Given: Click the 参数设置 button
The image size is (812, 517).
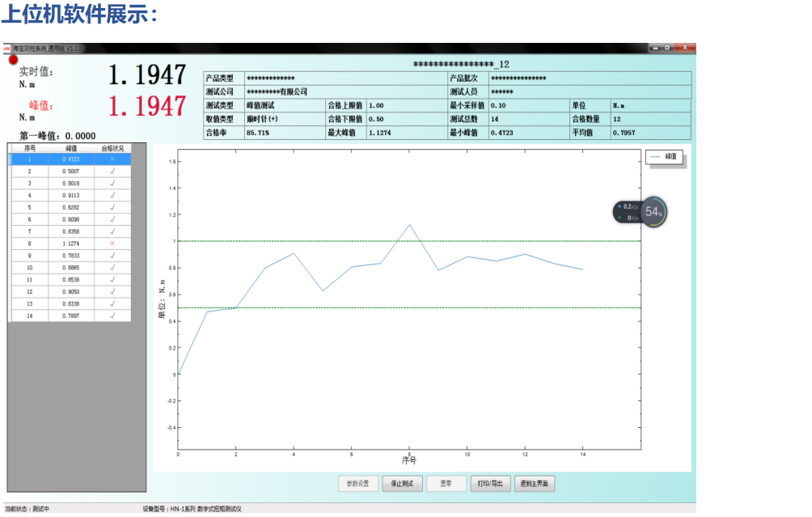Looking at the screenshot, I should click(x=357, y=484).
